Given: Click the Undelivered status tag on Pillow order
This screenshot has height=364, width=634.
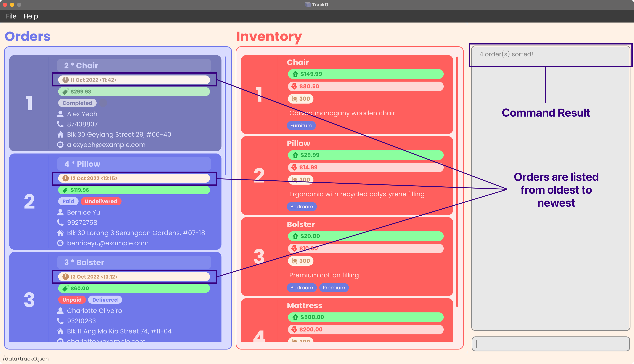Looking at the screenshot, I should (x=101, y=201).
